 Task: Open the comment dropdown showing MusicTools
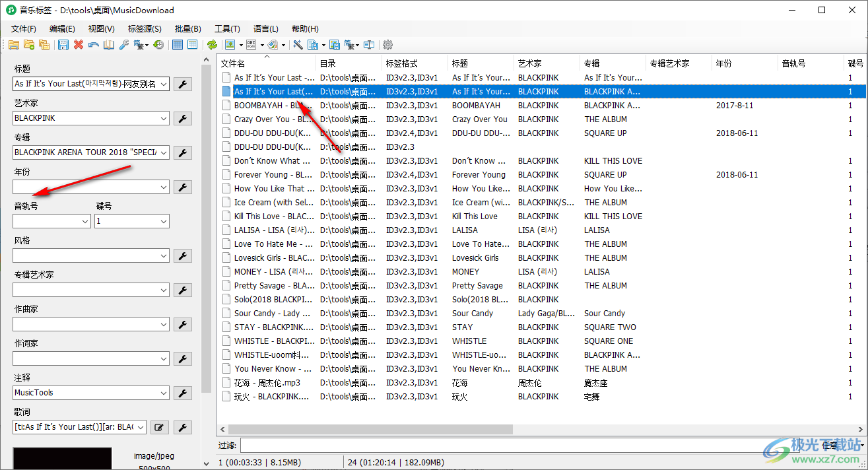tap(164, 393)
